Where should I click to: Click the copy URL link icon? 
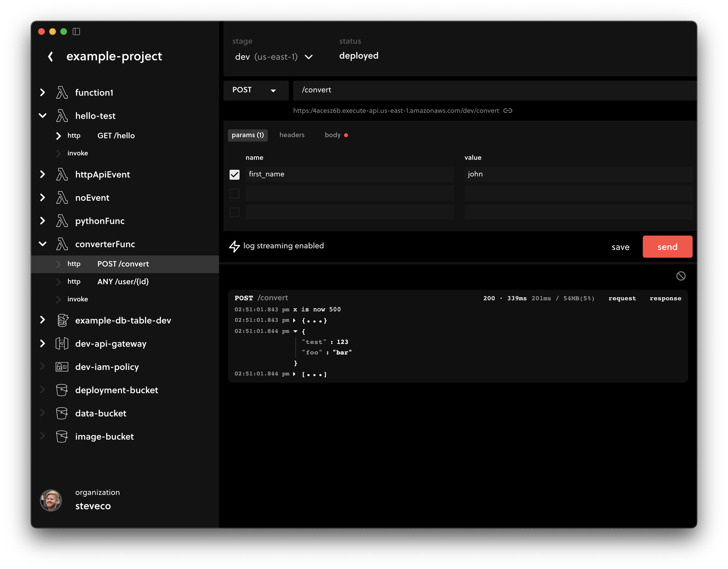pyautogui.click(x=508, y=111)
